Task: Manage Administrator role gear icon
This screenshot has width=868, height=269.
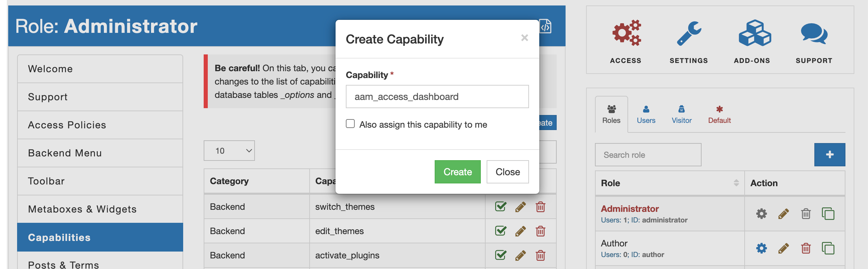Action: 761,214
